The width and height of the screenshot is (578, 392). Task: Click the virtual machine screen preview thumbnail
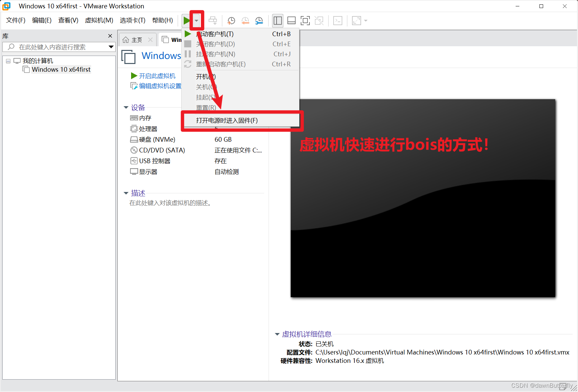423,198
